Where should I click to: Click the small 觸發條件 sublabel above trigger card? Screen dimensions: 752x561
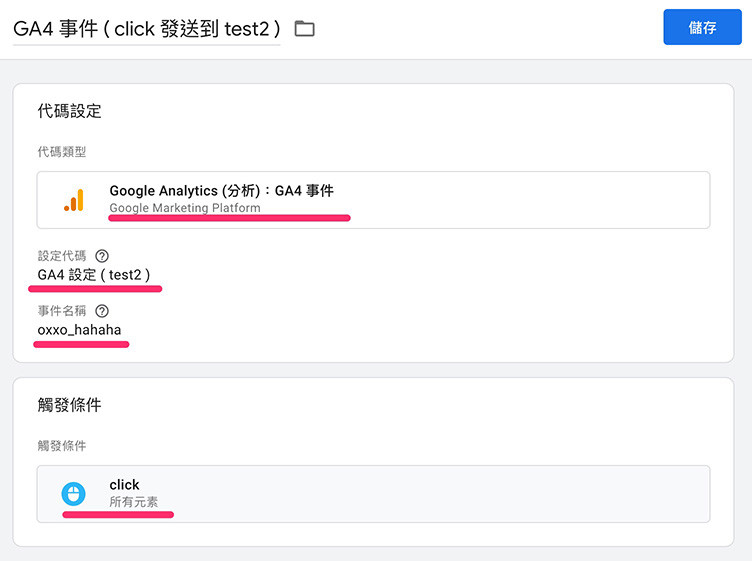point(62,446)
